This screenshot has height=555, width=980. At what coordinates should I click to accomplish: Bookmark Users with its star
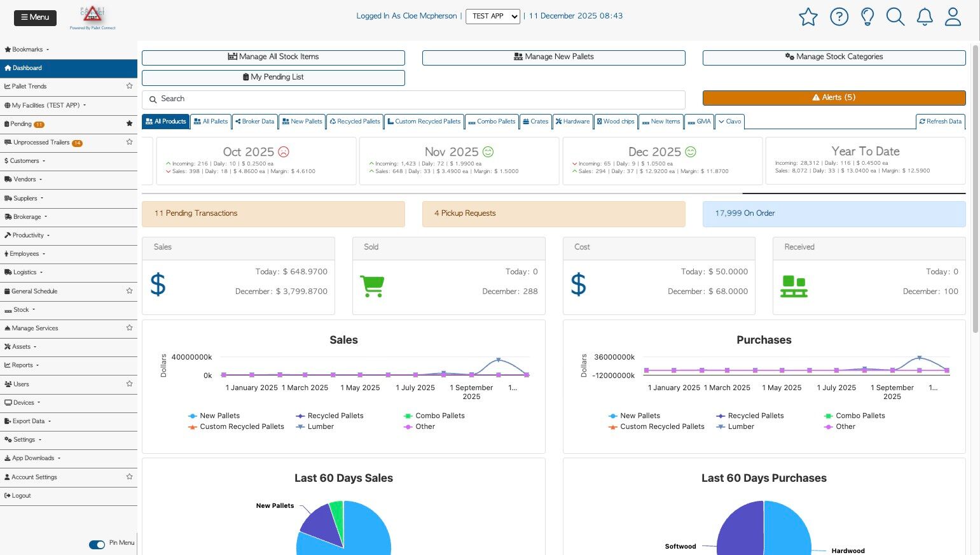tap(130, 384)
